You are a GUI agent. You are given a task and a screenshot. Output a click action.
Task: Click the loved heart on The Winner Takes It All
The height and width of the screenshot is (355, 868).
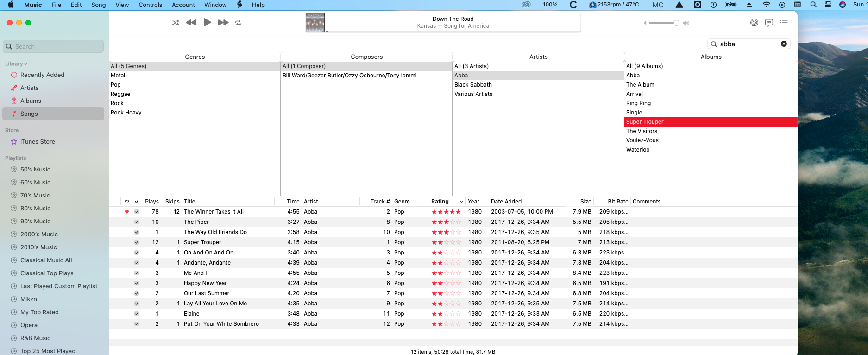[127, 212]
